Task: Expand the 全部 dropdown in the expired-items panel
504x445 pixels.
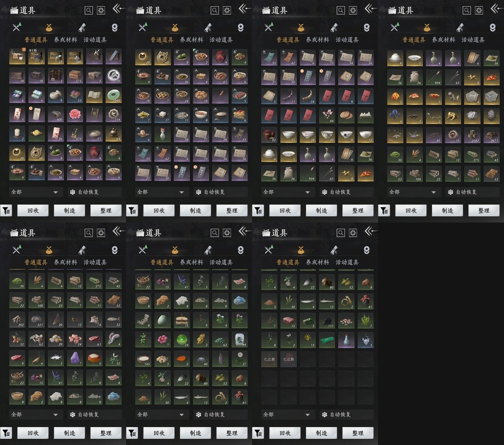Action: coord(286,414)
